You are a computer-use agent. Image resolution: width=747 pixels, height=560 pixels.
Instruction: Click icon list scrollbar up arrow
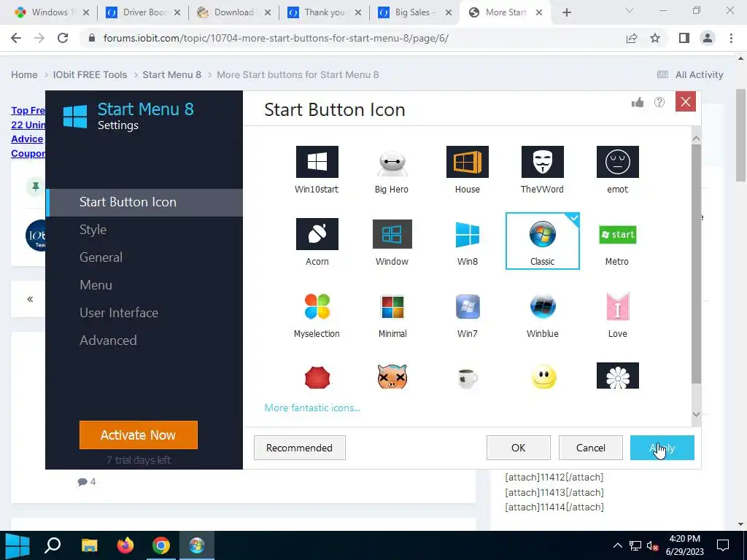pyautogui.click(x=696, y=139)
